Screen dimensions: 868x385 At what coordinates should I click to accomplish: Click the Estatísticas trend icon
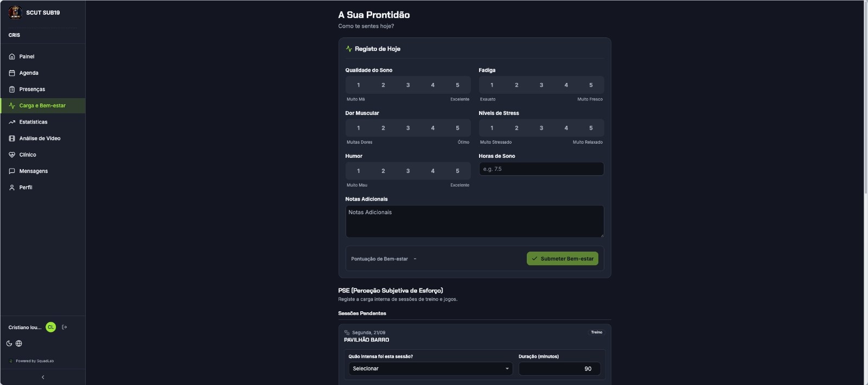click(x=12, y=122)
